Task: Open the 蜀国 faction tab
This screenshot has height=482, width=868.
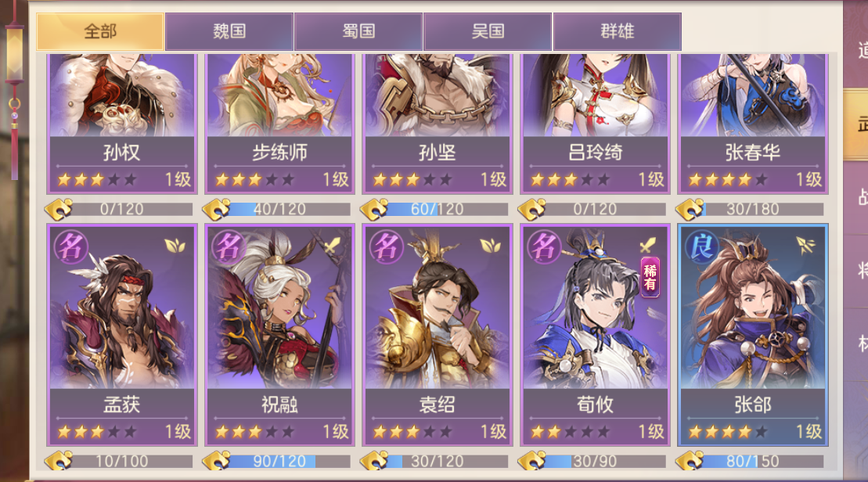Action: point(358,31)
